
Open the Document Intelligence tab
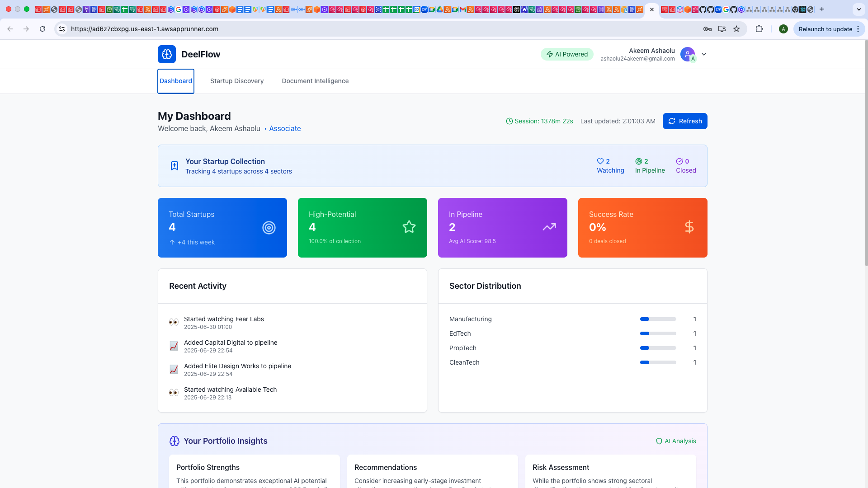pos(315,81)
